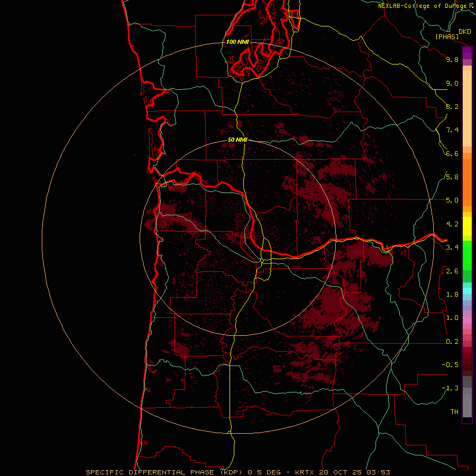This screenshot has width=476, height=476.
Task: Click the purple swatch at top of color bar
Action: pyautogui.click(x=467, y=53)
